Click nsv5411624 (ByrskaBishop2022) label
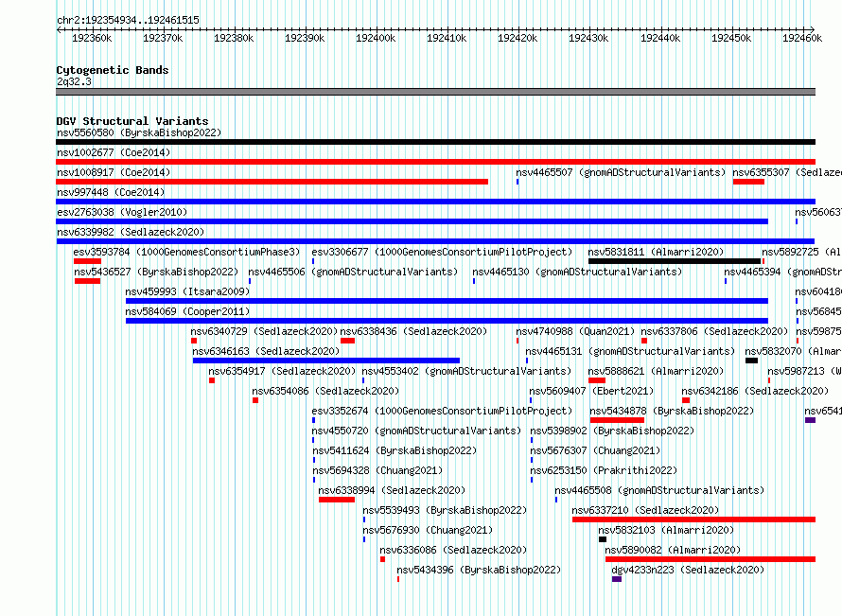The width and height of the screenshot is (842, 616). tap(395, 450)
